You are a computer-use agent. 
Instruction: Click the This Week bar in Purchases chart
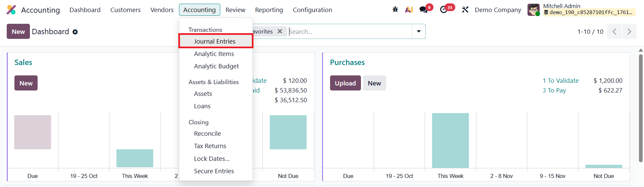tap(450, 140)
